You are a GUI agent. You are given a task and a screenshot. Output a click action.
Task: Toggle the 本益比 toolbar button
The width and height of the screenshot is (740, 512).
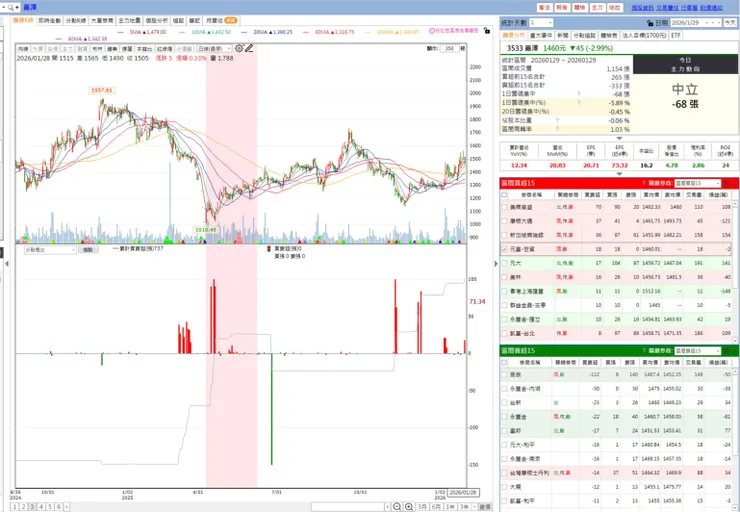(x=144, y=49)
